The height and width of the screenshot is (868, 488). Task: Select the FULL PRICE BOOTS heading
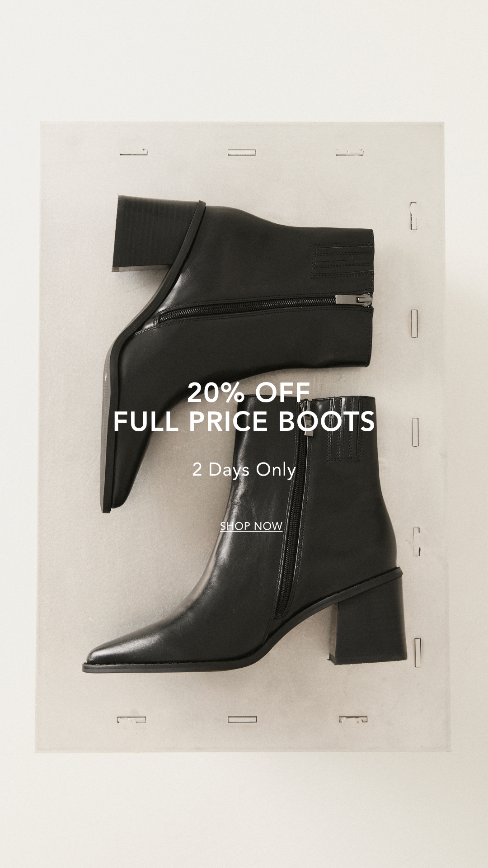pos(244,421)
